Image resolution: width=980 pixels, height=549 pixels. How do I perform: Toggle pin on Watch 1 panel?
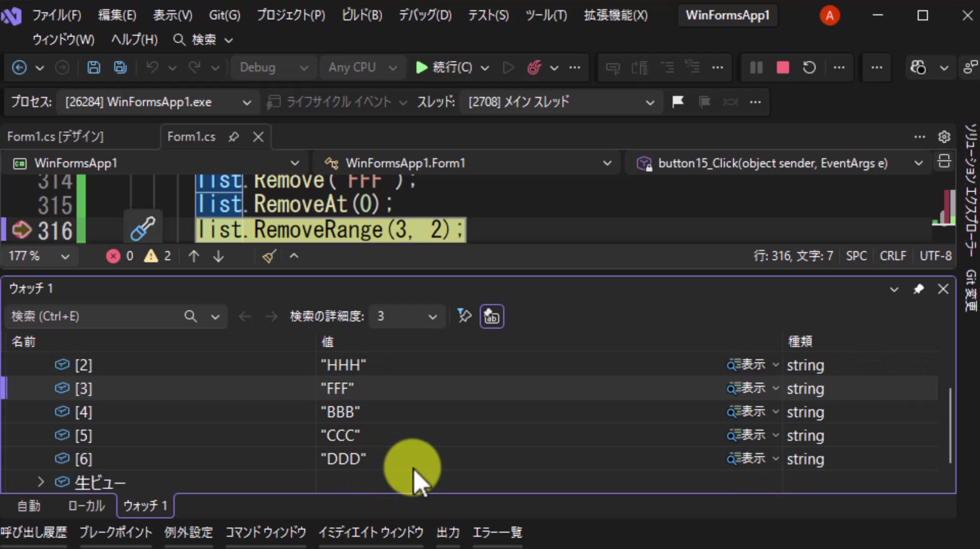click(x=918, y=289)
